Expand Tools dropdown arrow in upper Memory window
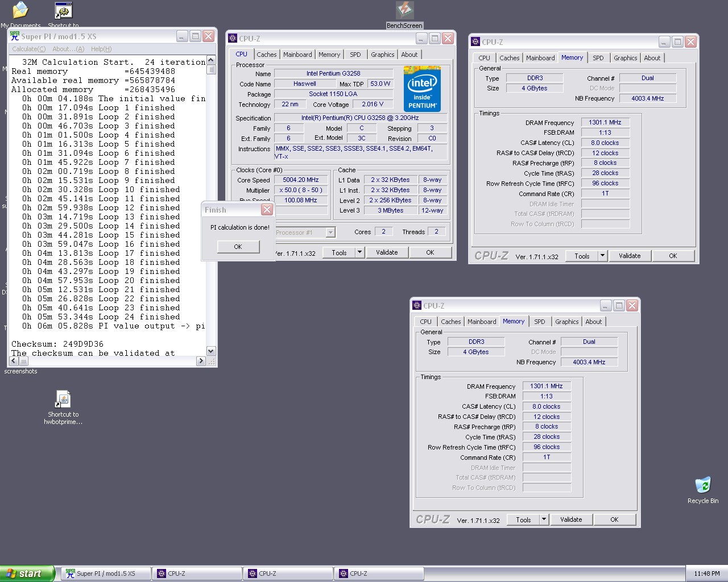Viewport: 728px width, 582px height. pyautogui.click(x=602, y=256)
